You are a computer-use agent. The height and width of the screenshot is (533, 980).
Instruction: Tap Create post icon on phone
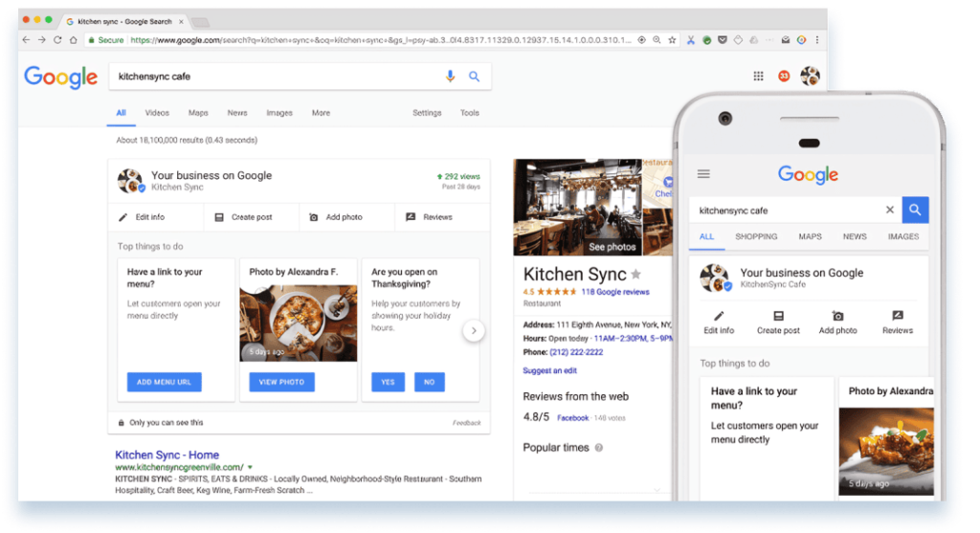(x=778, y=316)
